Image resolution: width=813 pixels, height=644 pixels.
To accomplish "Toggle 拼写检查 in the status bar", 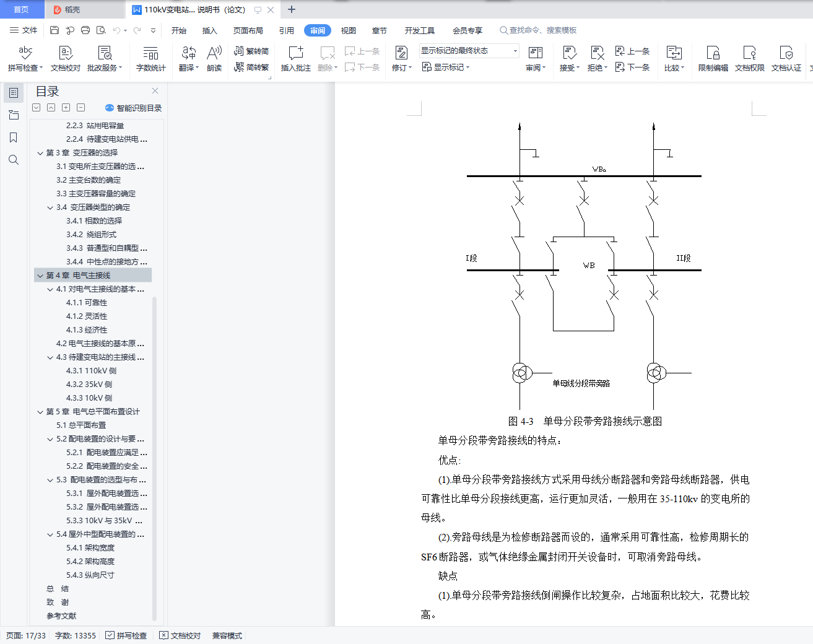I will 126,635.
